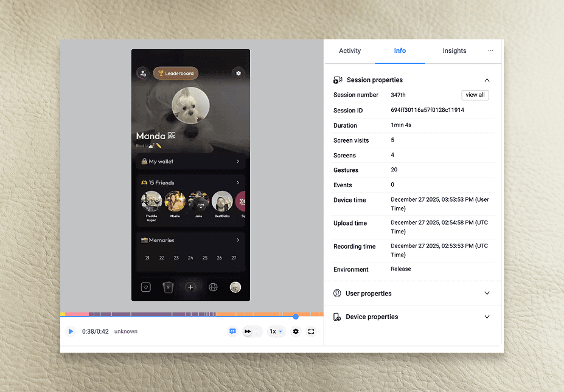Tap the Manda profile picture
The width and height of the screenshot is (564, 392).
[x=190, y=106]
